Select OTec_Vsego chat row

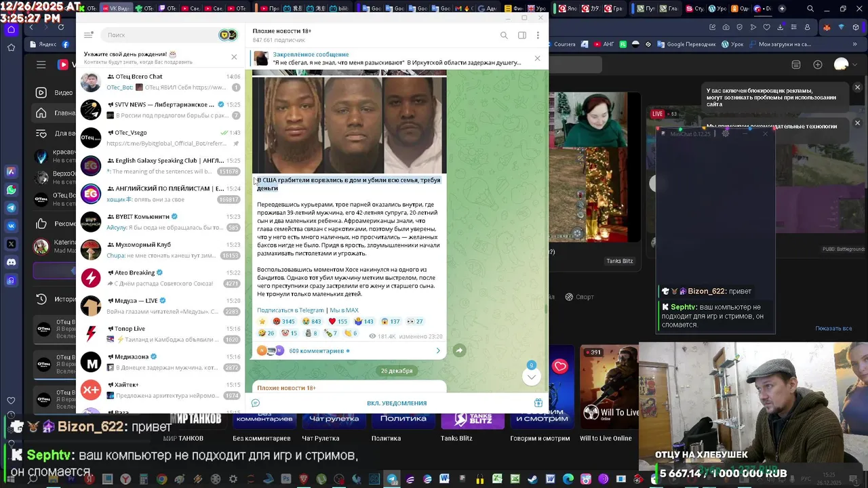pos(161,138)
